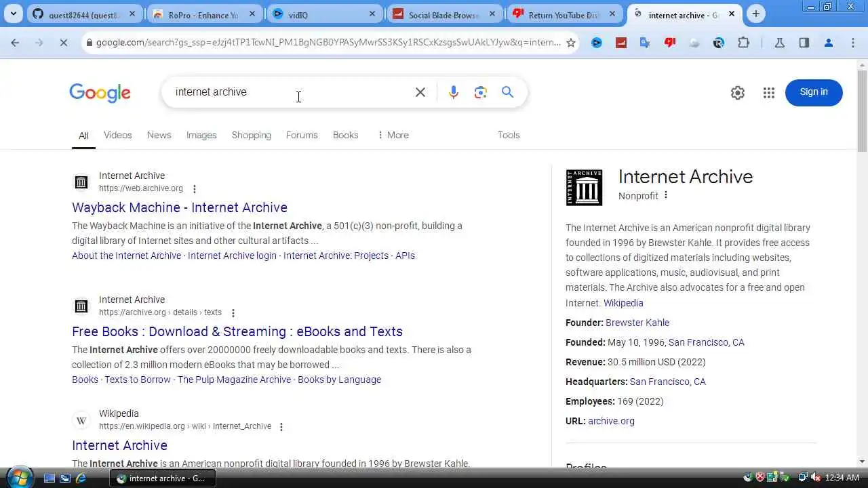Select the Images search filter
Image resolution: width=868 pixels, height=488 pixels.
201,135
